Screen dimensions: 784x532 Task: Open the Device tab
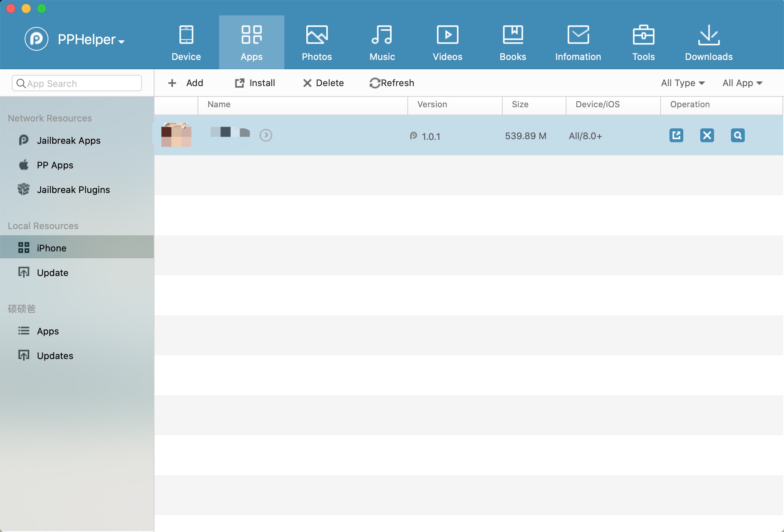tap(186, 42)
